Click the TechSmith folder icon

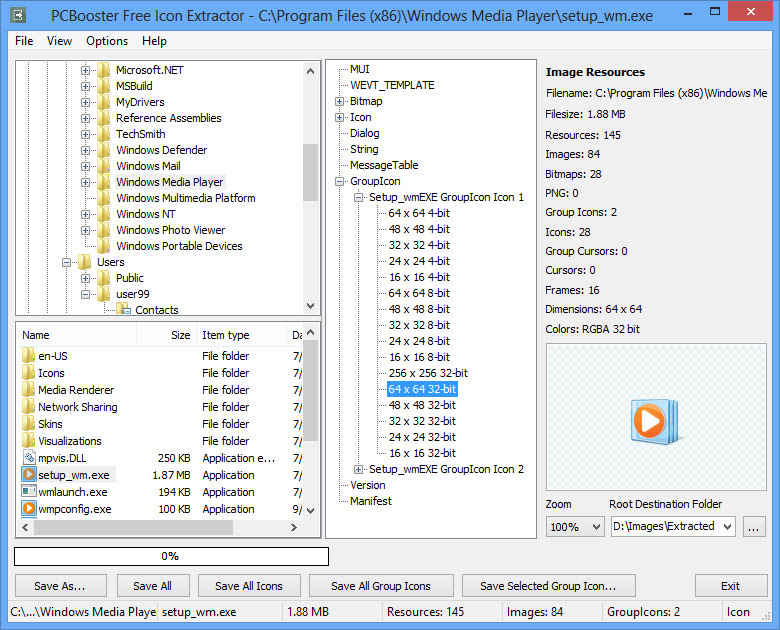(103, 134)
